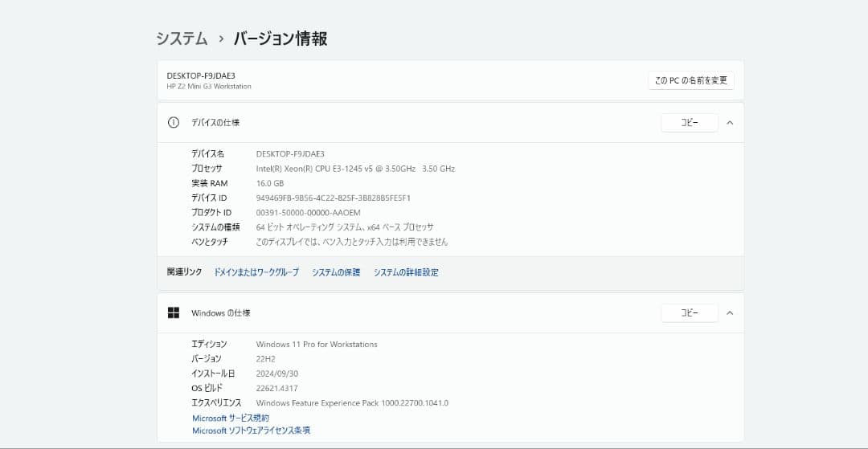Click the info icon beside デバイスの仕様
The height and width of the screenshot is (449, 868).
[x=174, y=123]
